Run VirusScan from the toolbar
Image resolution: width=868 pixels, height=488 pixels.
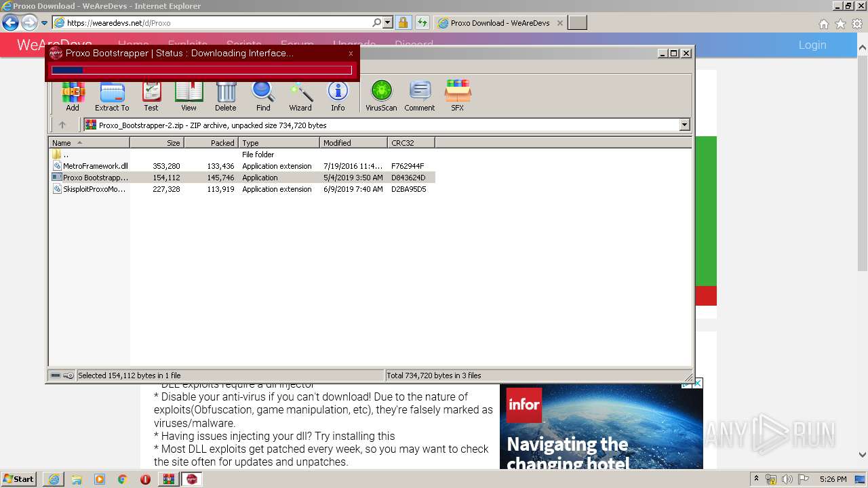point(381,96)
